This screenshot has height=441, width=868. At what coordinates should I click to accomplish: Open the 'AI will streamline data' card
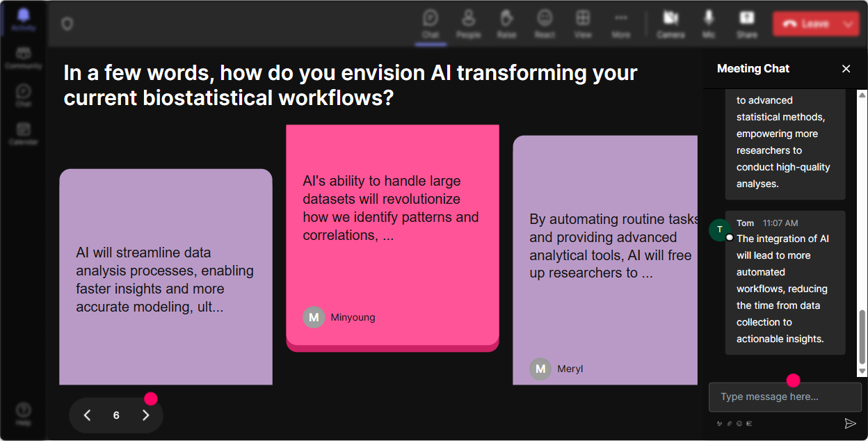166,277
